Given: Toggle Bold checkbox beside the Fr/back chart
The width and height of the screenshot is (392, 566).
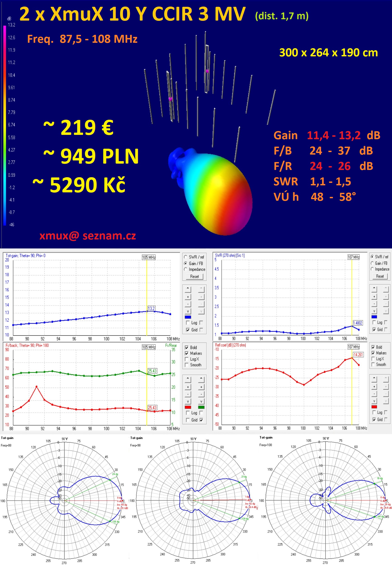Looking at the screenshot, I should point(187,348).
